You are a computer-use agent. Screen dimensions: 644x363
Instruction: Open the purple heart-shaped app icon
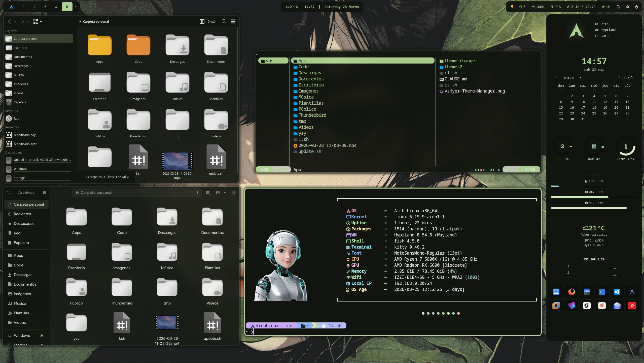point(571,306)
